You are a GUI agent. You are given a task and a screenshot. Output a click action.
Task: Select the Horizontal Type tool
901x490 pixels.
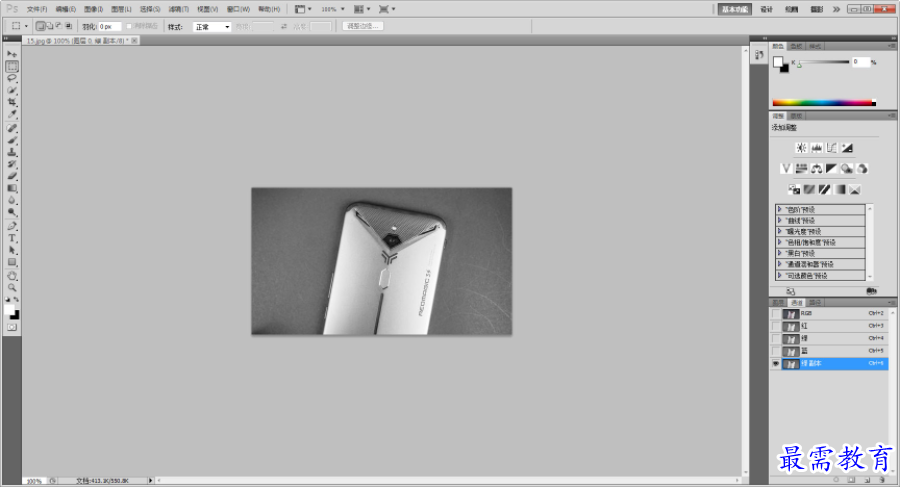point(11,238)
